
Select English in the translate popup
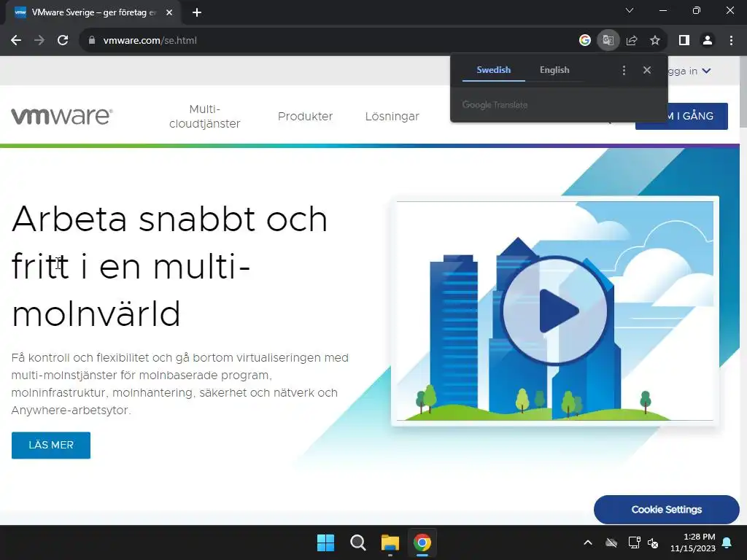click(x=554, y=70)
